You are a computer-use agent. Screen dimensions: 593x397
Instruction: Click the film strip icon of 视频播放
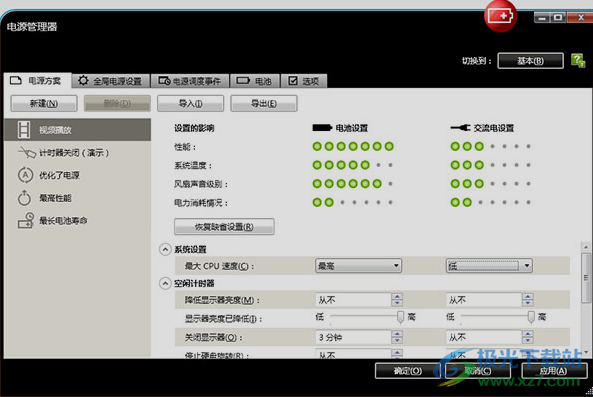tap(24, 130)
